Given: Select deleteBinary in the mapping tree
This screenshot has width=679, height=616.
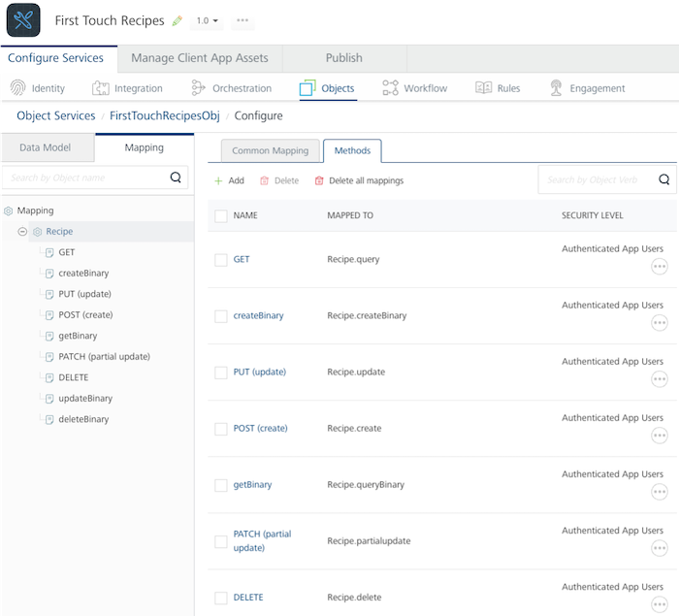Looking at the screenshot, I should (x=83, y=419).
